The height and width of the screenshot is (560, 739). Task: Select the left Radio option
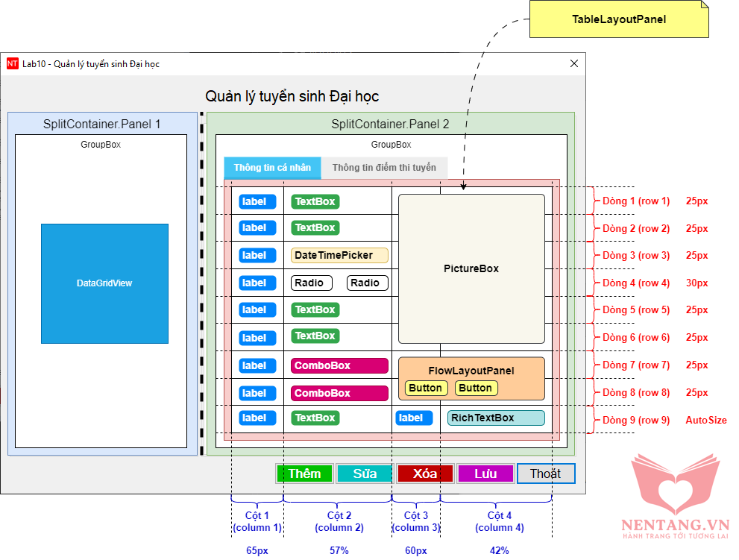pyautogui.click(x=309, y=283)
